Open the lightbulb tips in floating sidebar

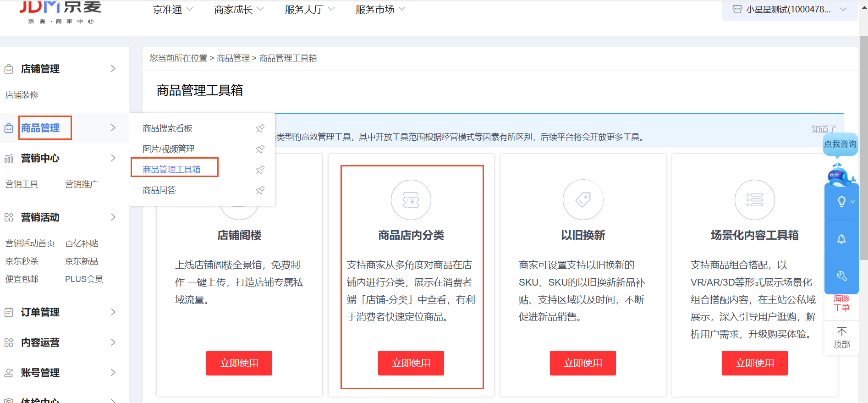(841, 202)
